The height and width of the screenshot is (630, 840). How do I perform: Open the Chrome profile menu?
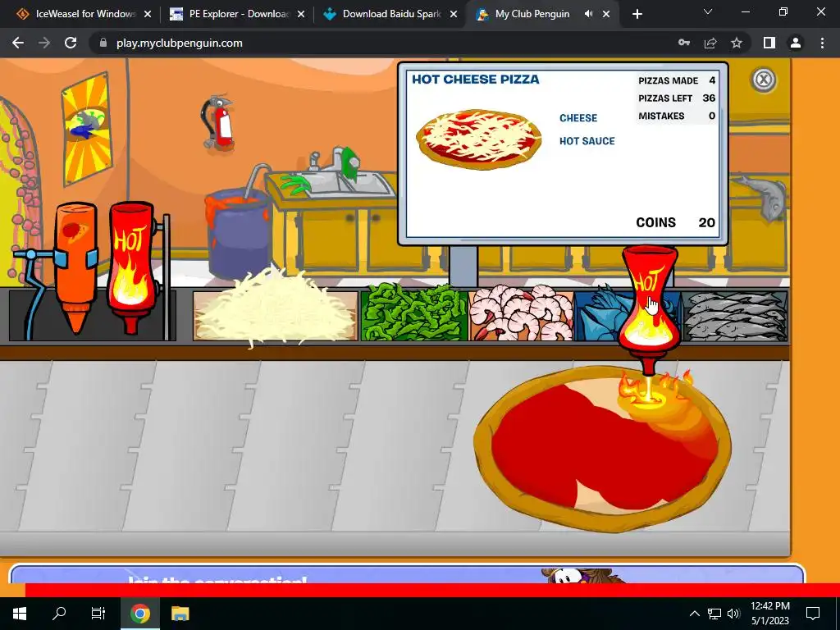coord(796,43)
